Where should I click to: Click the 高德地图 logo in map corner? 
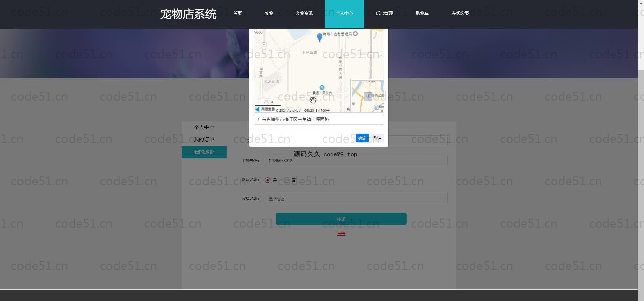pos(265,109)
